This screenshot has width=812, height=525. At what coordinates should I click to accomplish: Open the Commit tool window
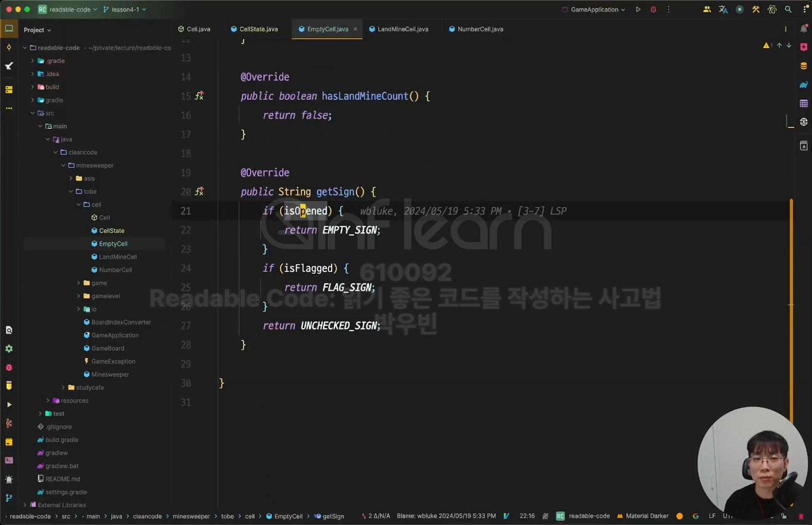coord(9,47)
